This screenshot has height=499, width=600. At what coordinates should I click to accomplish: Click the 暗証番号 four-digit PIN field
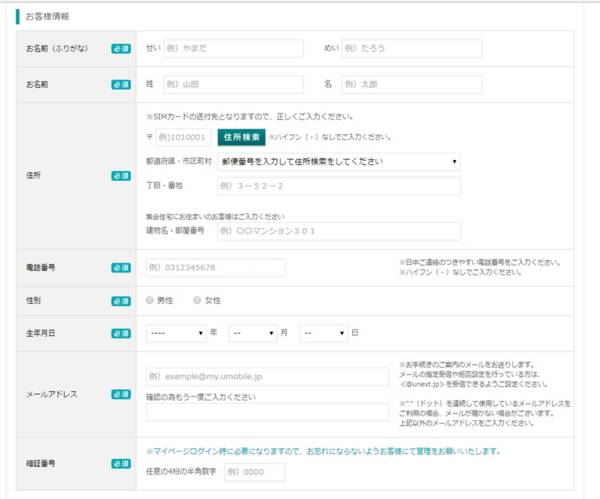(x=255, y=472)
